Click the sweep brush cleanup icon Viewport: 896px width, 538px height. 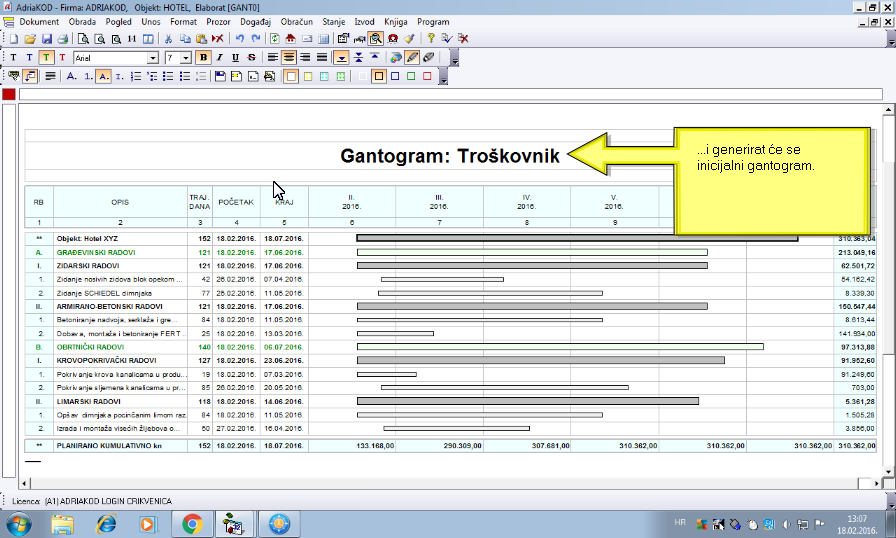[x=409, y=39]
